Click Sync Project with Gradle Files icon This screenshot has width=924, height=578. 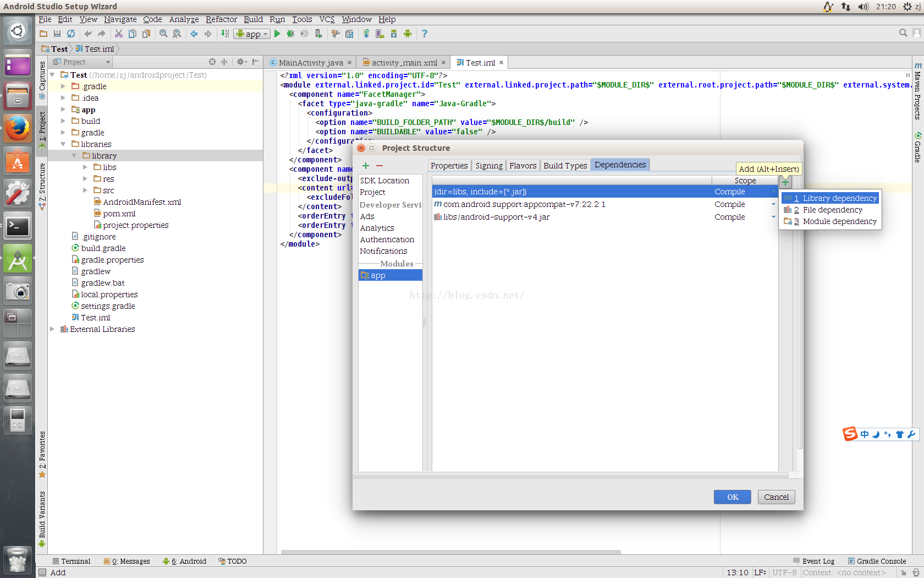[x=366, y=34]
